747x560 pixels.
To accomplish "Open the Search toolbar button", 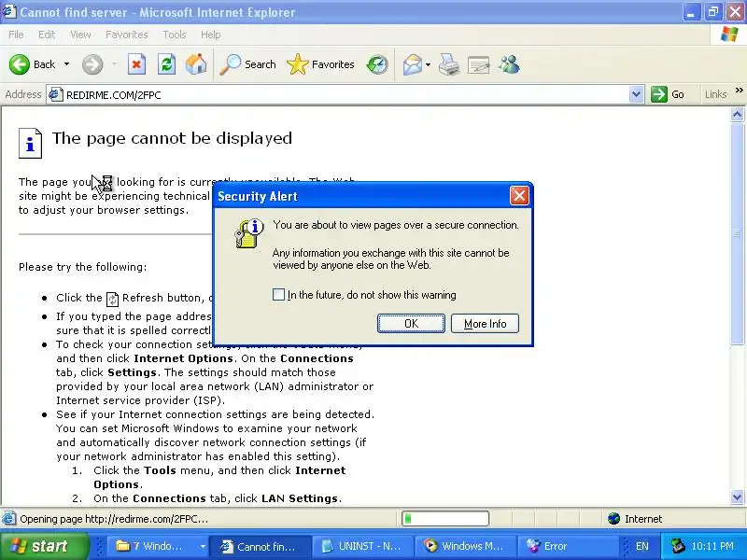I will (247, 64).
